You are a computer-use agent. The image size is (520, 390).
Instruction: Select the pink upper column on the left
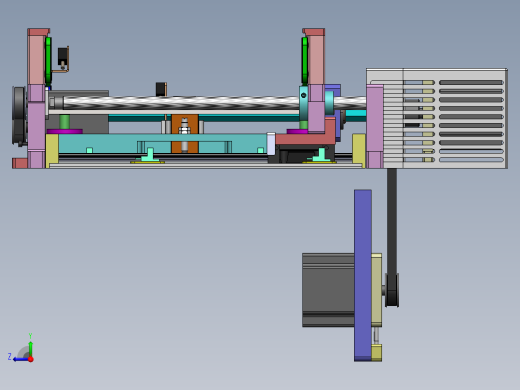point(36,59)
